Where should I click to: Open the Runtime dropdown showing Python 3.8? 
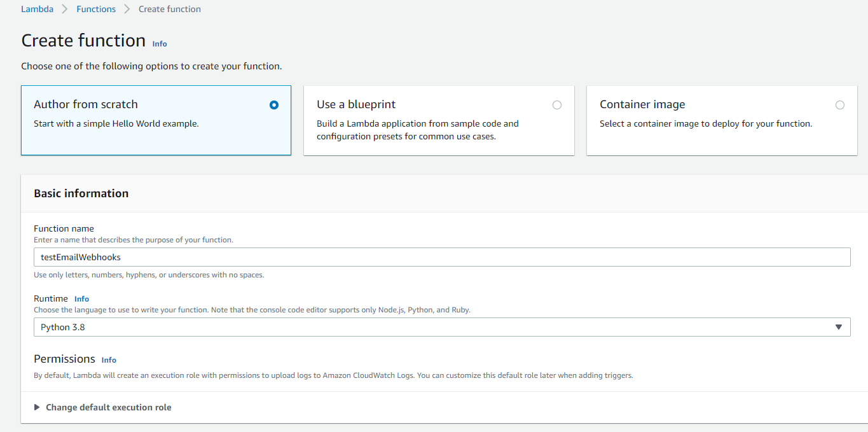point(441,327)
